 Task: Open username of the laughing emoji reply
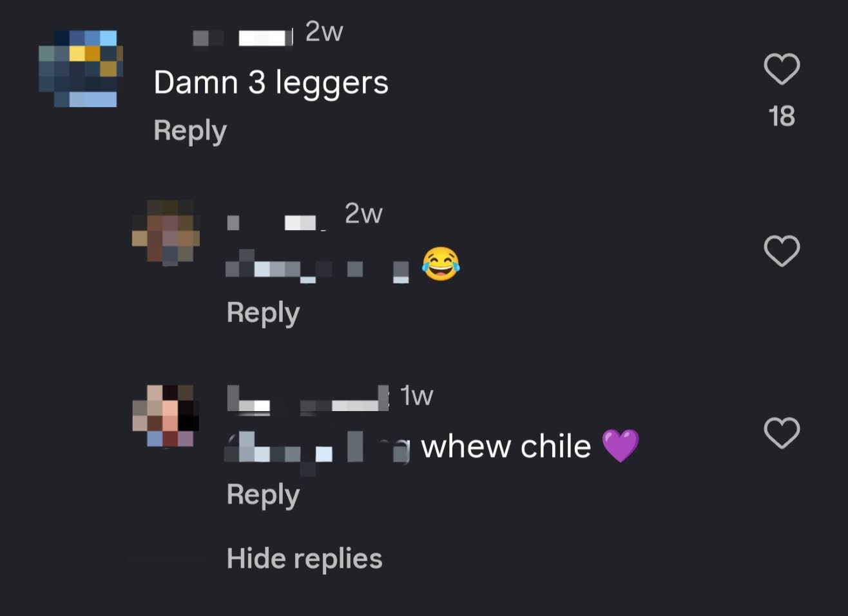pos(277,222)
